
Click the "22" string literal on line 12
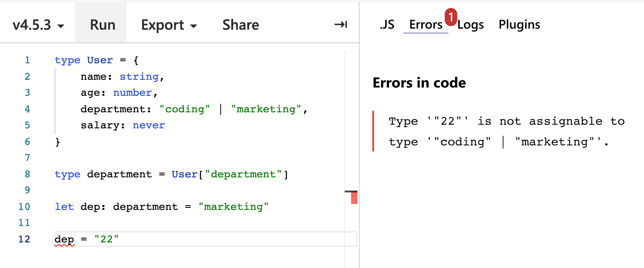click(x=107, y=239)
